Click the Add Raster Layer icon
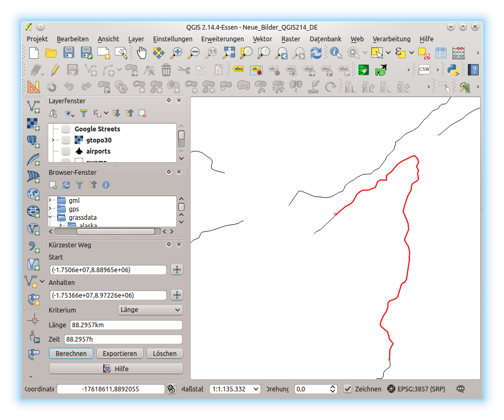The height and width of the screenshot is (420, 504). point(33,124)
